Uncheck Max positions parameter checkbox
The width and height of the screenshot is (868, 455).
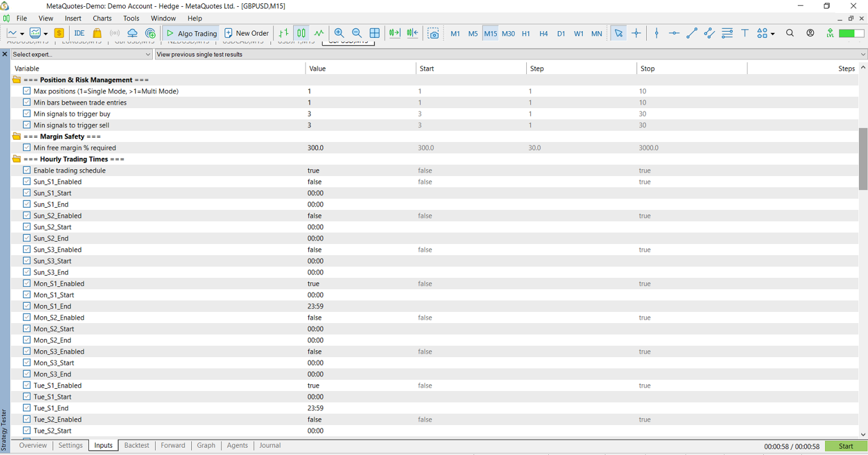click(27, 91)
